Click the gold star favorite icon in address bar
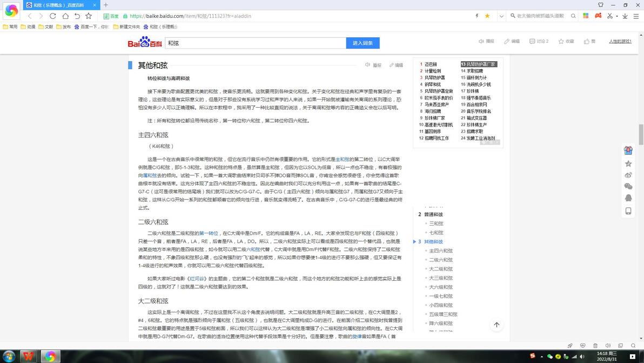Image resolution: width=644 pixels, height=363 pixels. click(487, 16)
